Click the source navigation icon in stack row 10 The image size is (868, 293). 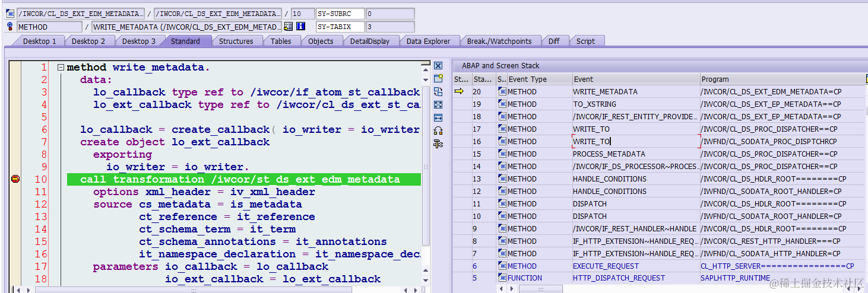click(x=502, y=216)
